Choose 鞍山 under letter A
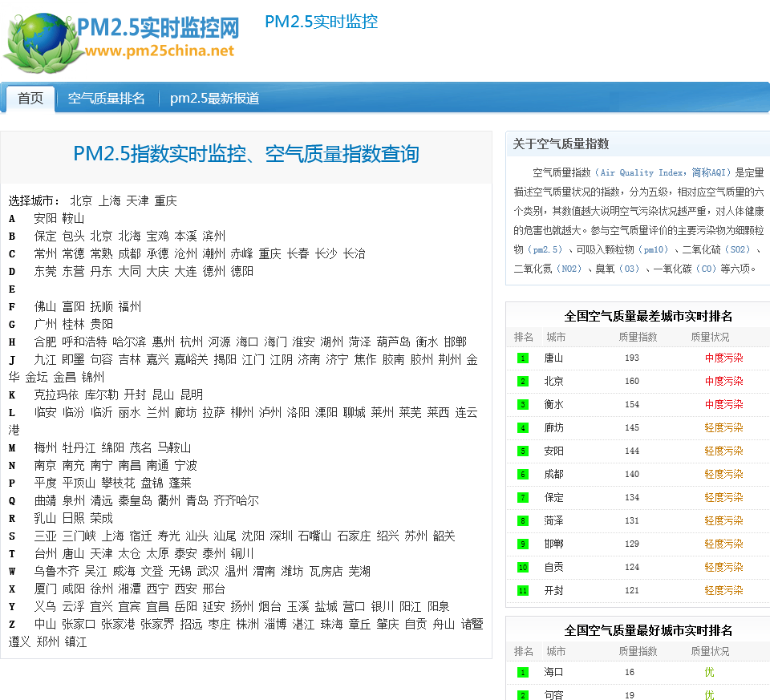Screen dimensions: 770x700 click(x=73, y=218)
